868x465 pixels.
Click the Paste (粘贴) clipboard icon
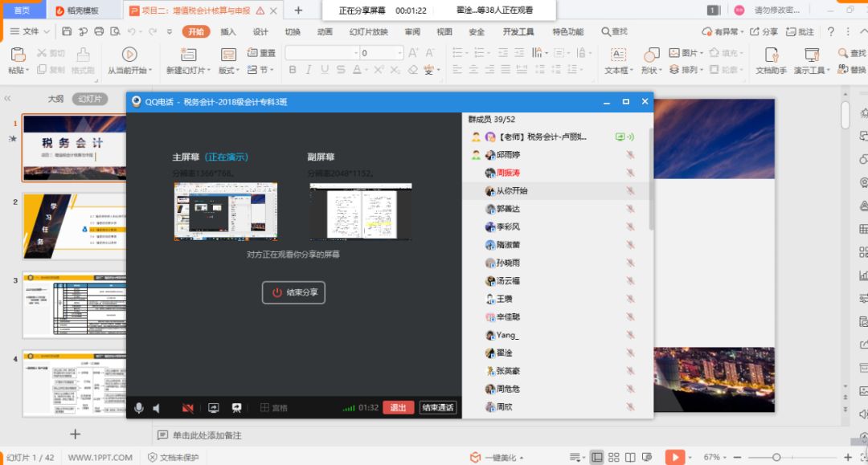[18, 55]
